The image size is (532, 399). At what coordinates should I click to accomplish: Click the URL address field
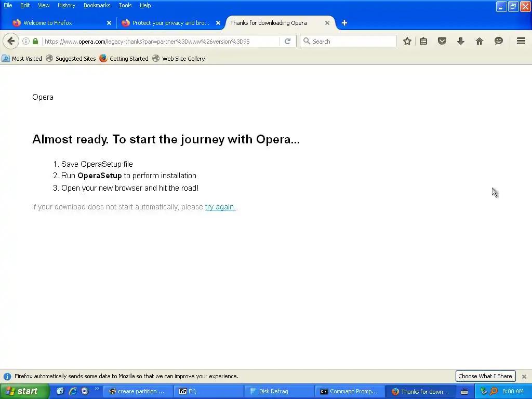(161, 42)
